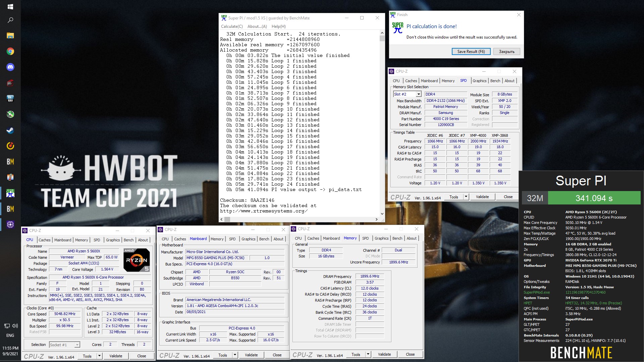Expand Tools arrow in CPU-Z Memory window
Image resolution: width=644 pixels, height=362 pixels.
(x=368, y=354)
